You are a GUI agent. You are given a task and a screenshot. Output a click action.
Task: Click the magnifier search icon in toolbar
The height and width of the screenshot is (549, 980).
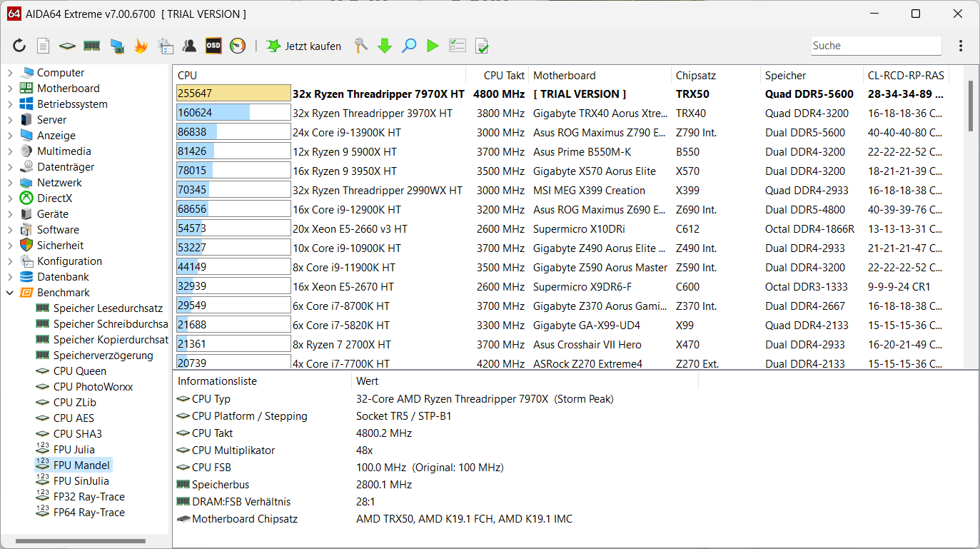pos(409,46)
